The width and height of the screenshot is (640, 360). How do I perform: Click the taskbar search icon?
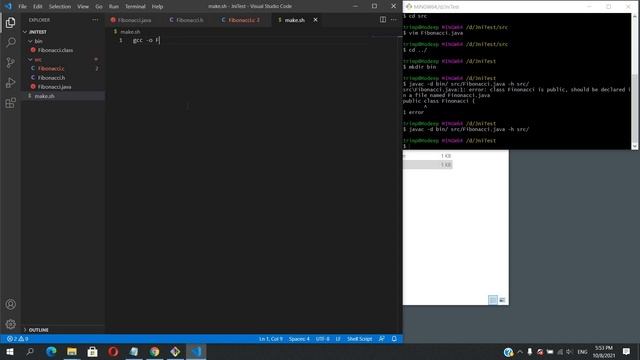tap(30, 351)
